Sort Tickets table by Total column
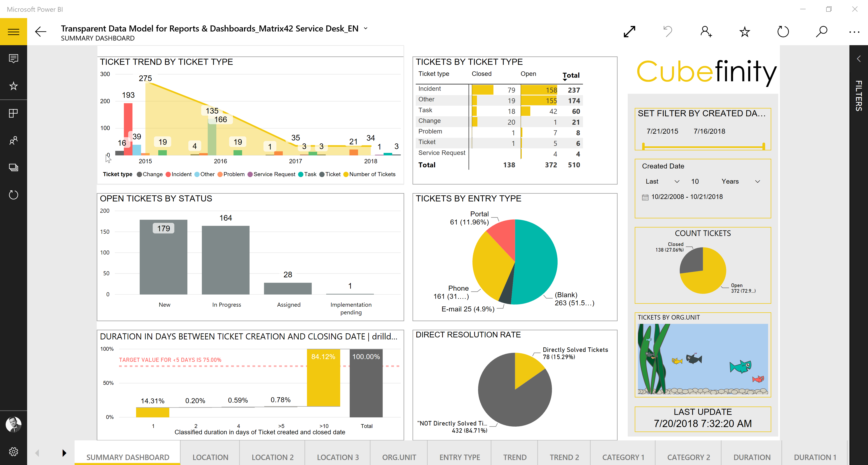 coord(571,75)
